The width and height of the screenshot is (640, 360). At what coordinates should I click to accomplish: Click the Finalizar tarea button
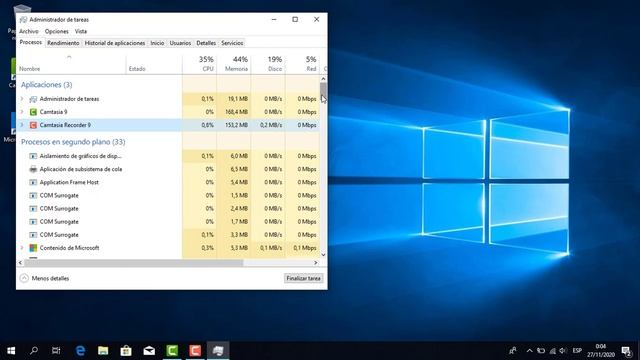point(303,278)
